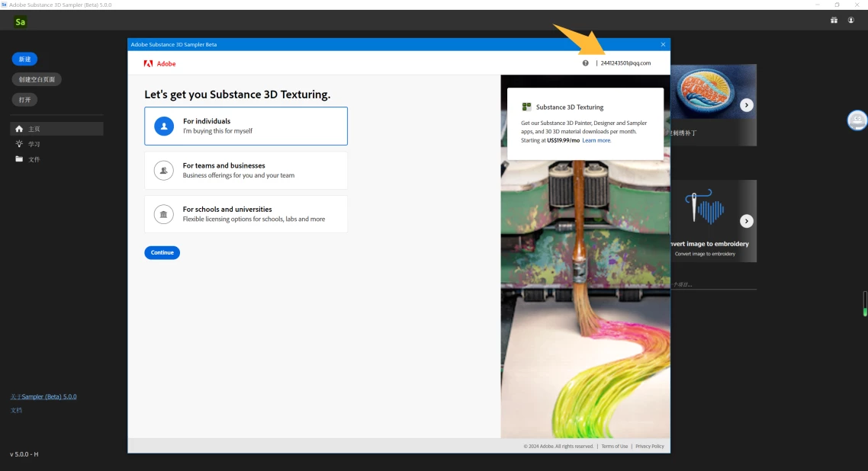The width and height of the screenshot is (868, 471).
Task: Click the 新建 new button
Action: [x=25, y=59]
